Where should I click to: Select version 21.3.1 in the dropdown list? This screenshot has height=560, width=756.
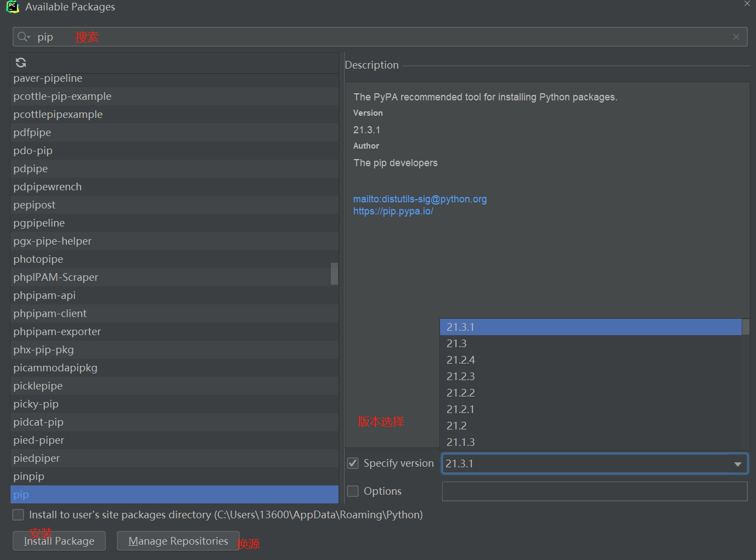click(590, 327)
